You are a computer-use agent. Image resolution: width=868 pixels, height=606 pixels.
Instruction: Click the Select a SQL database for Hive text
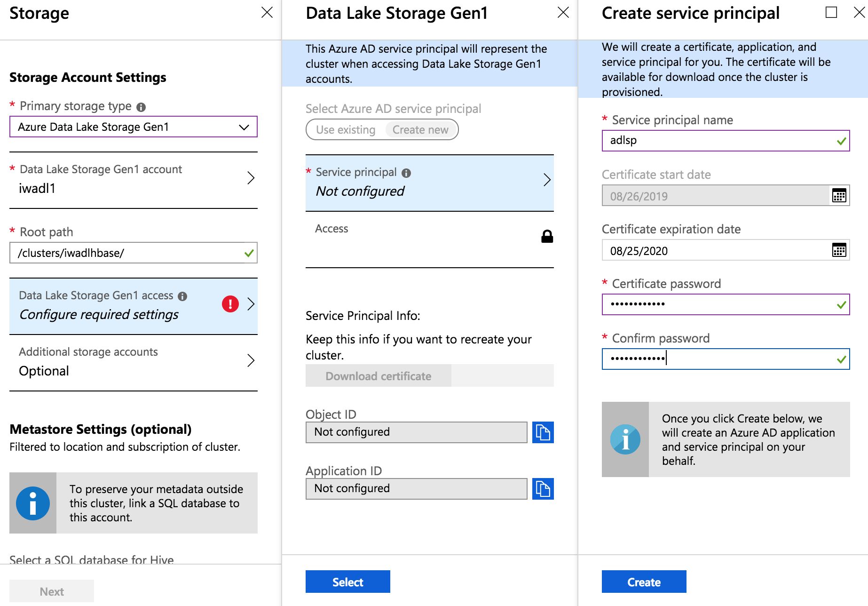coord(92,559)
